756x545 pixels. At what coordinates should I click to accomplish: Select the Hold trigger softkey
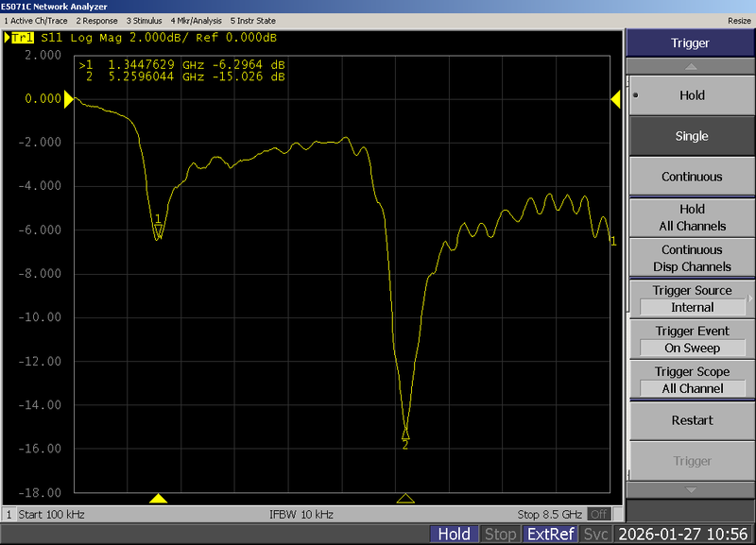click(691, 94)
